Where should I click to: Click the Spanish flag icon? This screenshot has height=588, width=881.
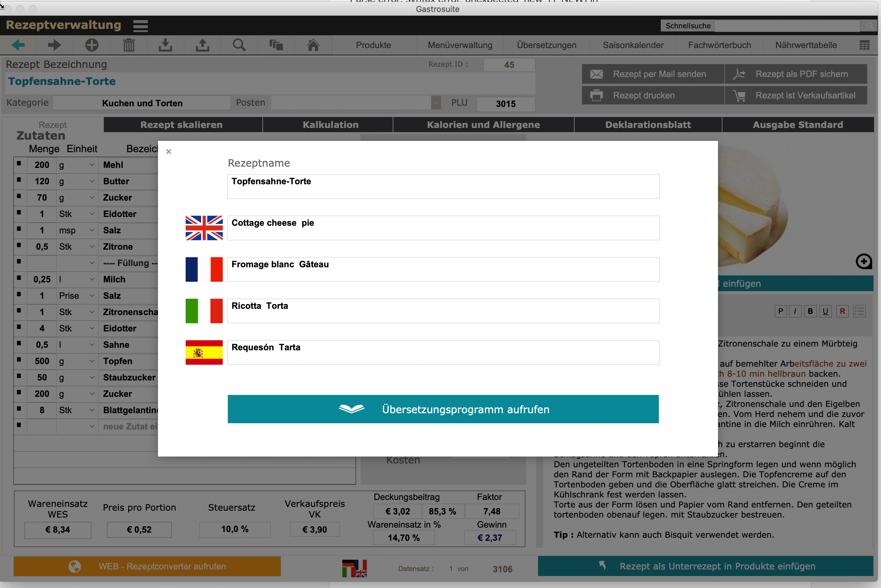point(204,352)
